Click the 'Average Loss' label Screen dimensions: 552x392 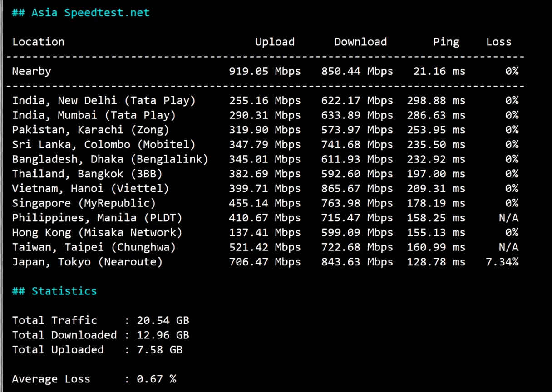[51, 379]
